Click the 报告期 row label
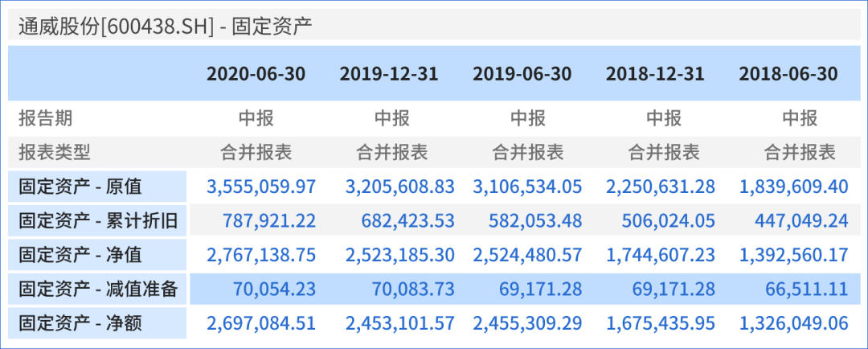Viewport: 868px width, 349px height. (x=45, y=118)
